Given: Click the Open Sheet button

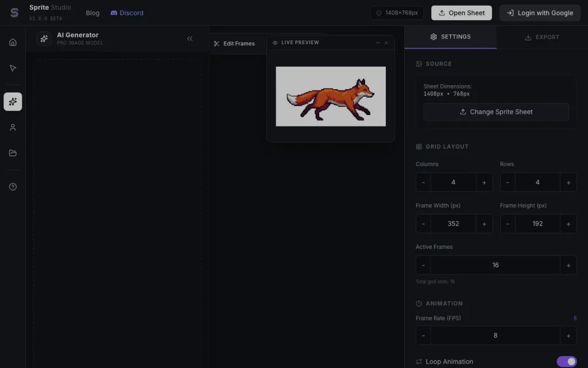Looking at the screenshot, I should point(461,13).
